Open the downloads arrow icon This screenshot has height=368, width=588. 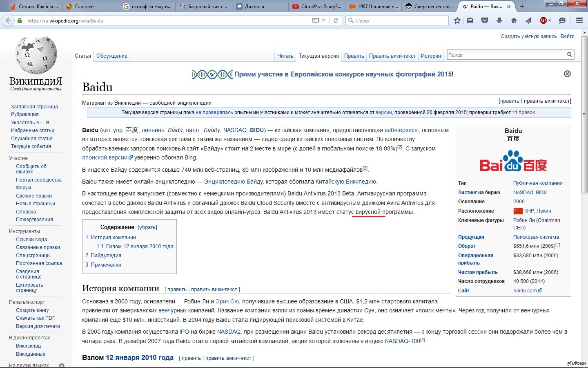click(499, 20)
